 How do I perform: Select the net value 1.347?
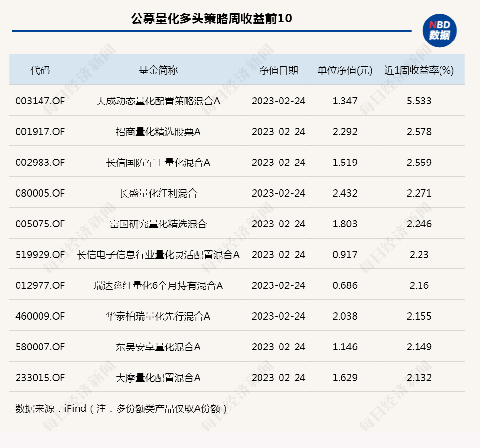pos(345,101)
